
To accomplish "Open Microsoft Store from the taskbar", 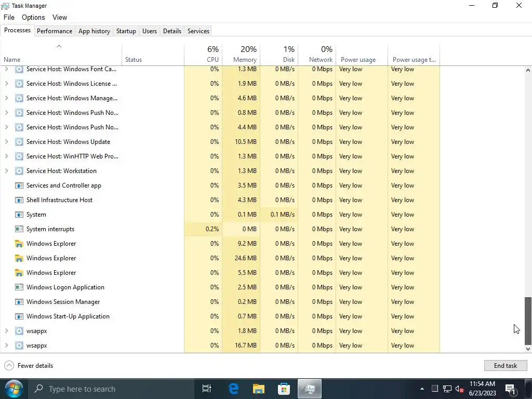I will (284, 389).
